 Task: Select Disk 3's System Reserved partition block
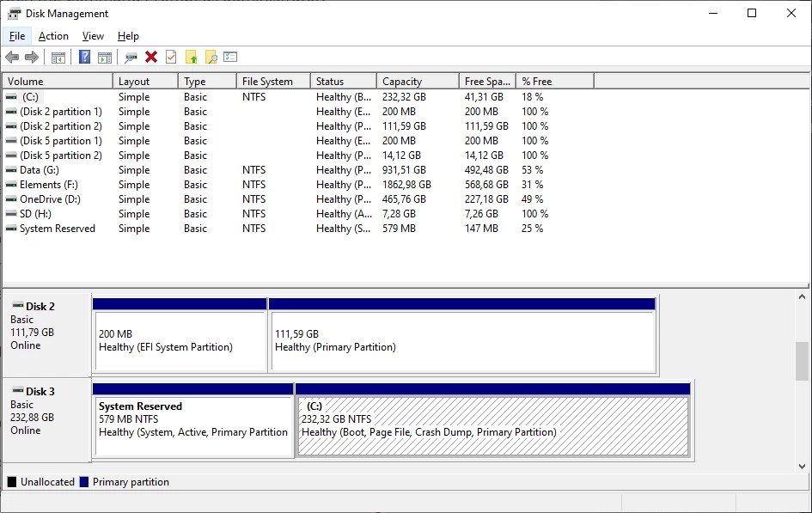coord(193,420)
